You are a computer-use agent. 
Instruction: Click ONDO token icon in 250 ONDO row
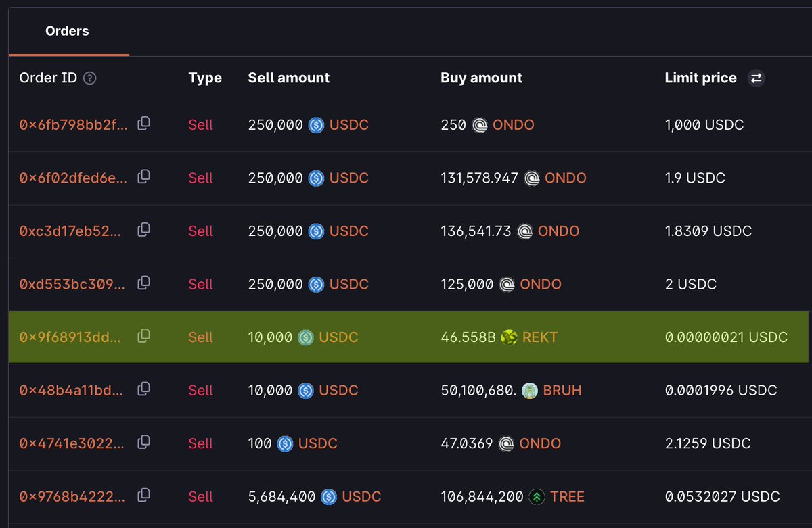click(480, 125)
